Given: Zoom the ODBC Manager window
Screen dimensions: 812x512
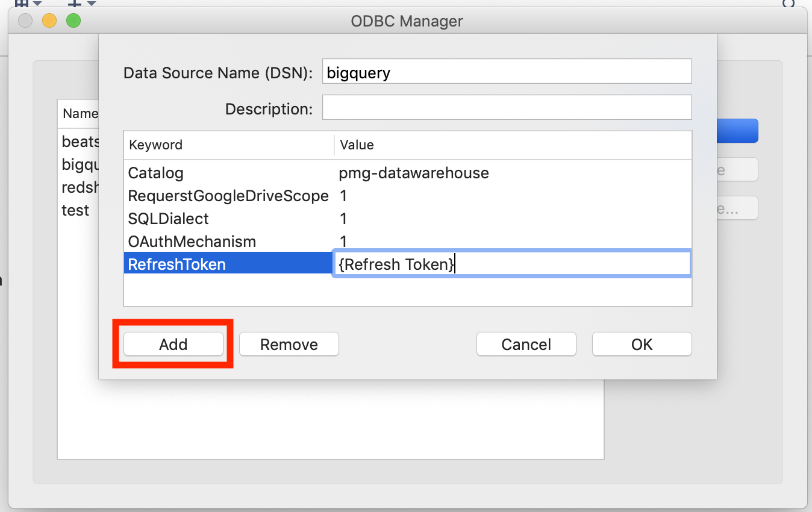Looking at the screenshot, I should (x=73, y=21).
